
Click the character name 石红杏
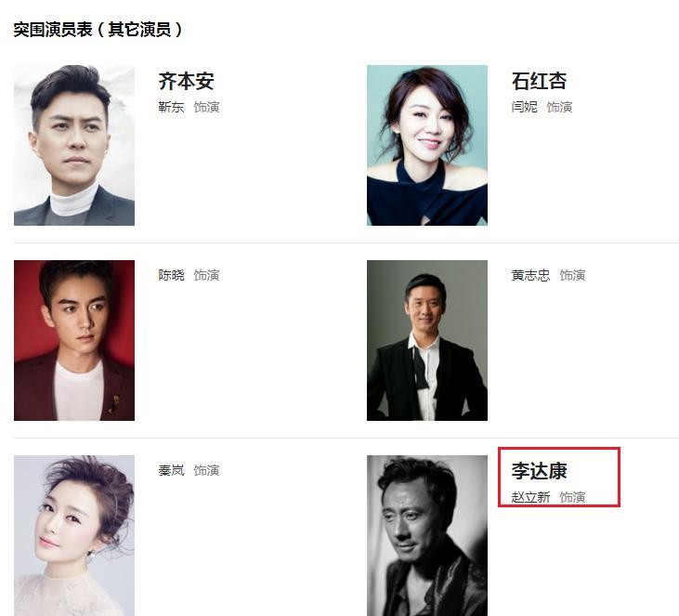tap(539, 81)
